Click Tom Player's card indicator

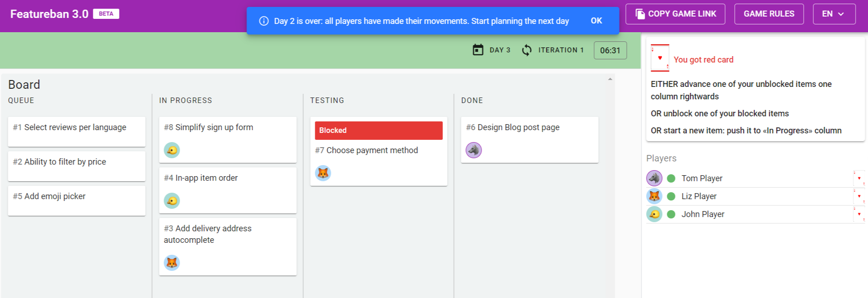859,178
